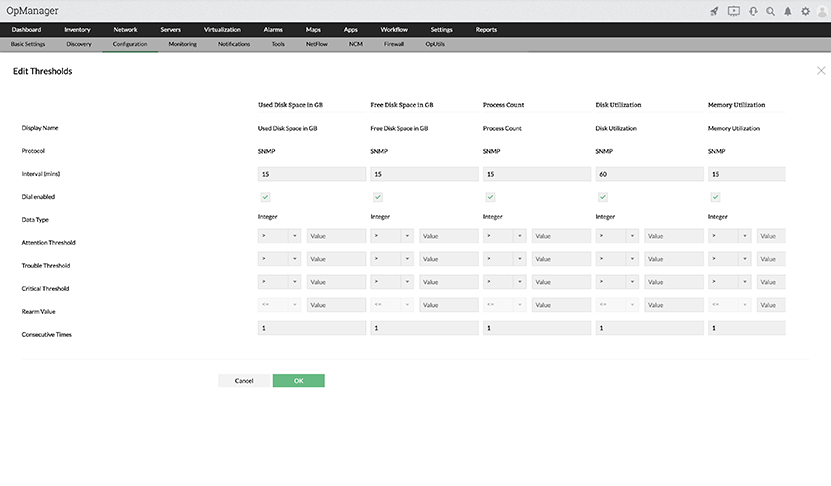The height and width of the screenshot is (486, 831).
Task: Open the settings gear icon in header
Action: (x=805, y=11)
